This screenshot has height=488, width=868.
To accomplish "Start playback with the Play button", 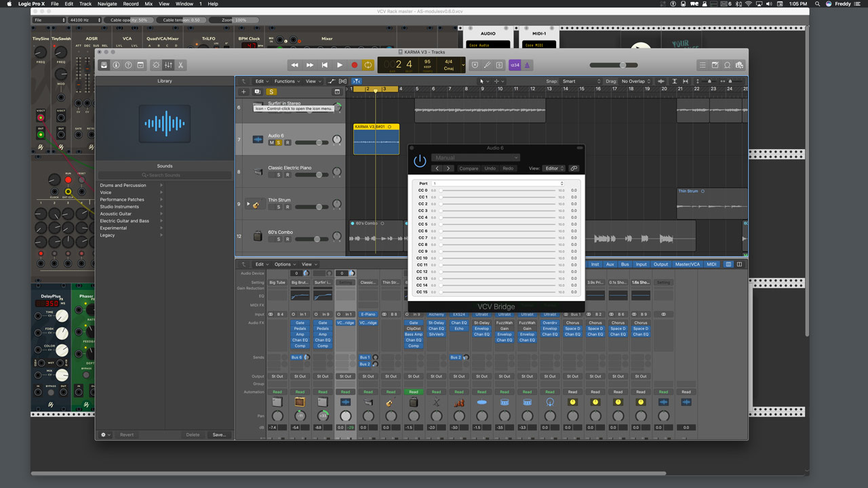I will click(340, 65).
